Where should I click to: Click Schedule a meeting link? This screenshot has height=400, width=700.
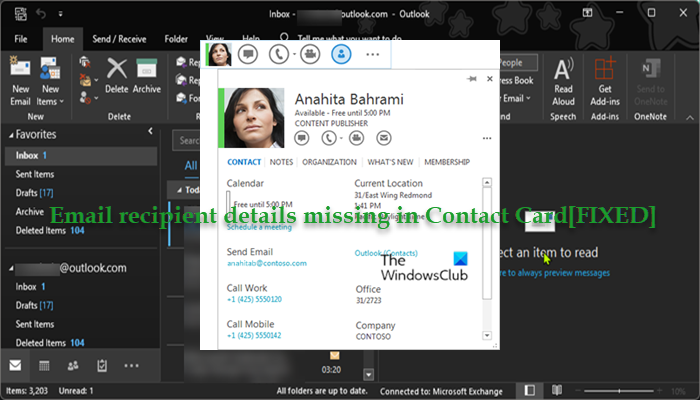coord(259,227)
